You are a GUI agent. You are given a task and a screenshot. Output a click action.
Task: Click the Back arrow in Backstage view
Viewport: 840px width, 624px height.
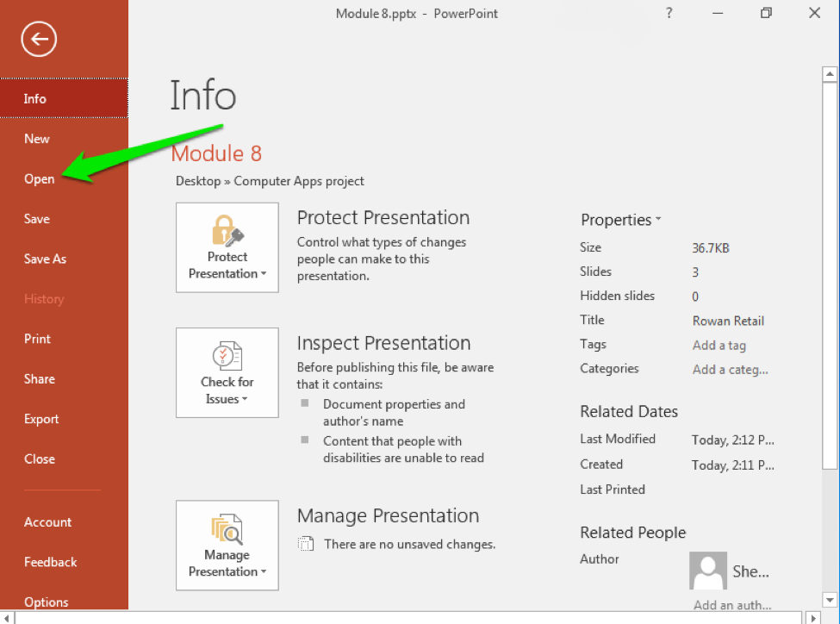point(38,39)
